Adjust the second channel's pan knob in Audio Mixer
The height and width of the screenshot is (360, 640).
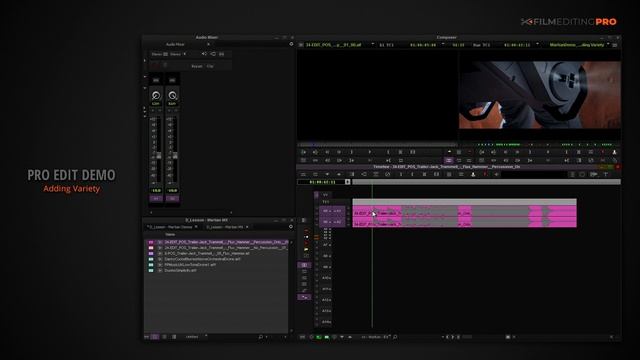pos(172,96)
